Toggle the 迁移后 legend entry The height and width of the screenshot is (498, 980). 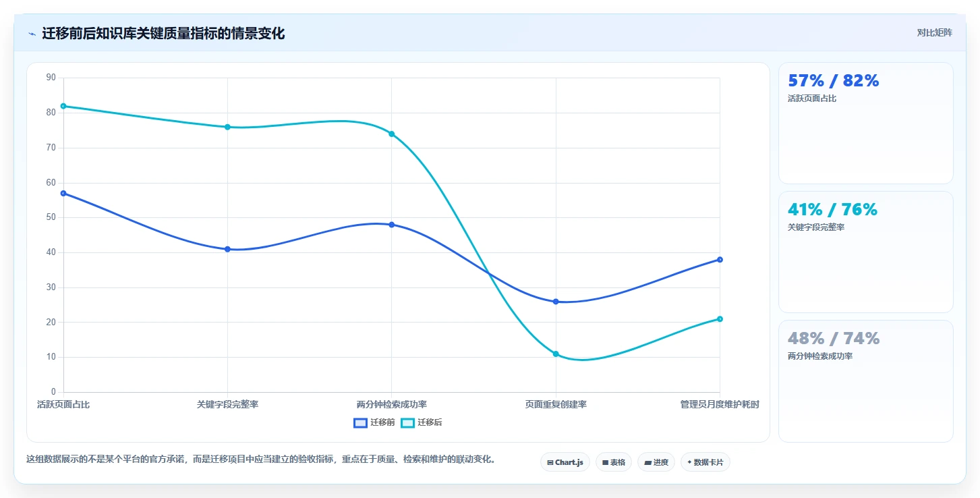(422, 422)
